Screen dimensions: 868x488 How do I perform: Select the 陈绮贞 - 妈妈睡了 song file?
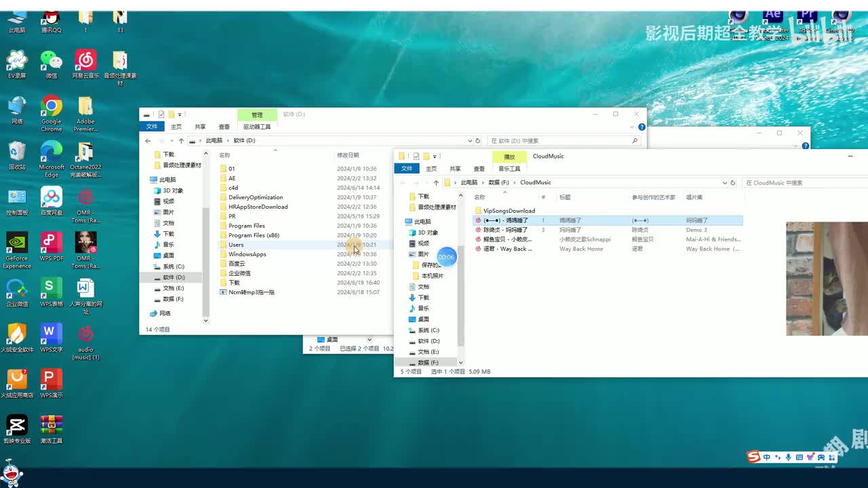[505, 230]
